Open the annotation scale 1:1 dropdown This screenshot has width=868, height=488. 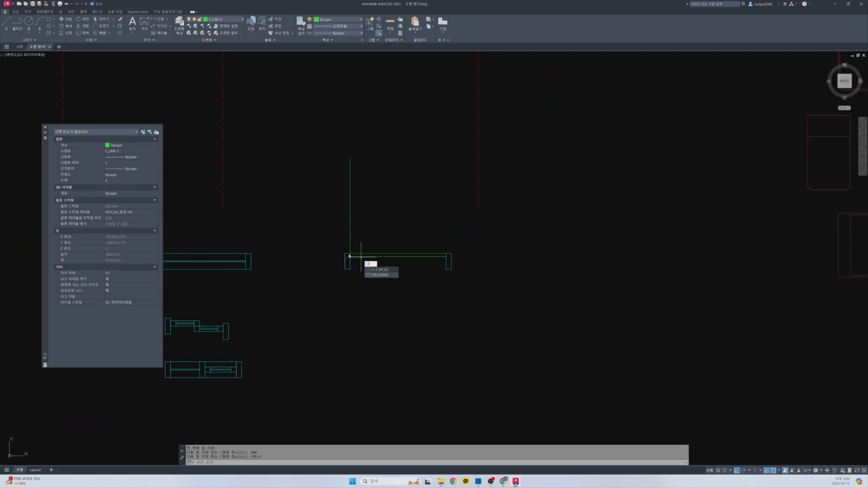pyautogui.click(x=807, y=470)
